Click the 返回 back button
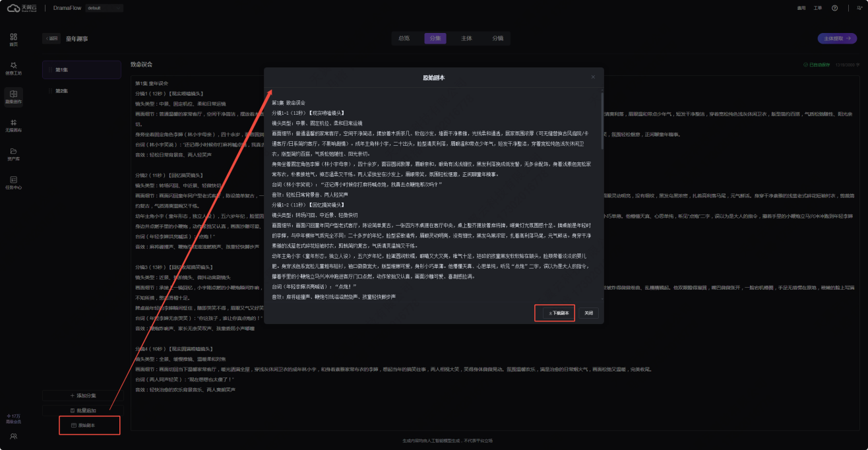868x450 pixels. point(51,38)
